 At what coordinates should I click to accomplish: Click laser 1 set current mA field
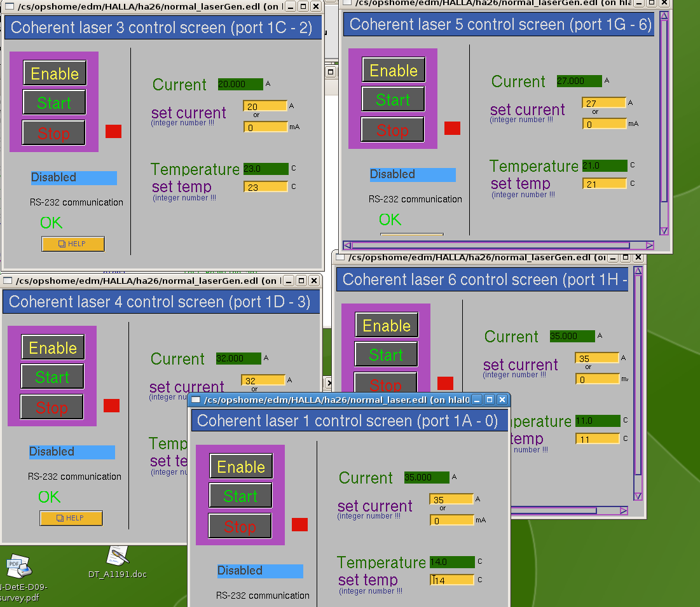(x=452, y=520)
